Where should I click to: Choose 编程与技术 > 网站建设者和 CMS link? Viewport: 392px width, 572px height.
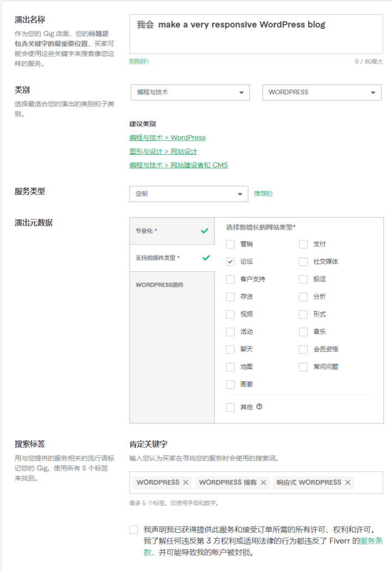[179, 165]
